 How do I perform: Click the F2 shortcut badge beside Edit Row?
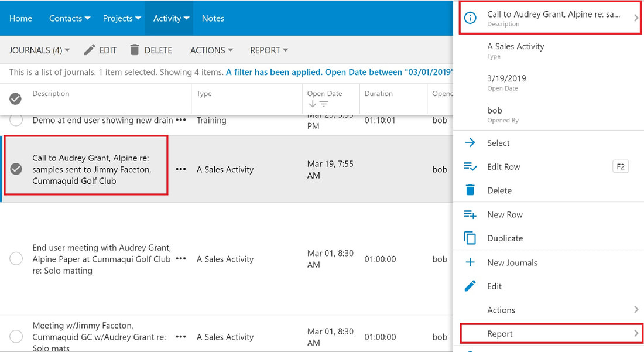click(x=621, y=166)
